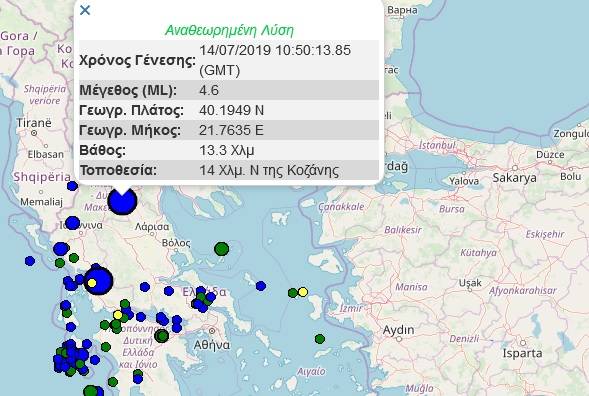Click the origin time 14/07/2019 10:50:13.85
The image size is (589, 396).
coord(275,50)
